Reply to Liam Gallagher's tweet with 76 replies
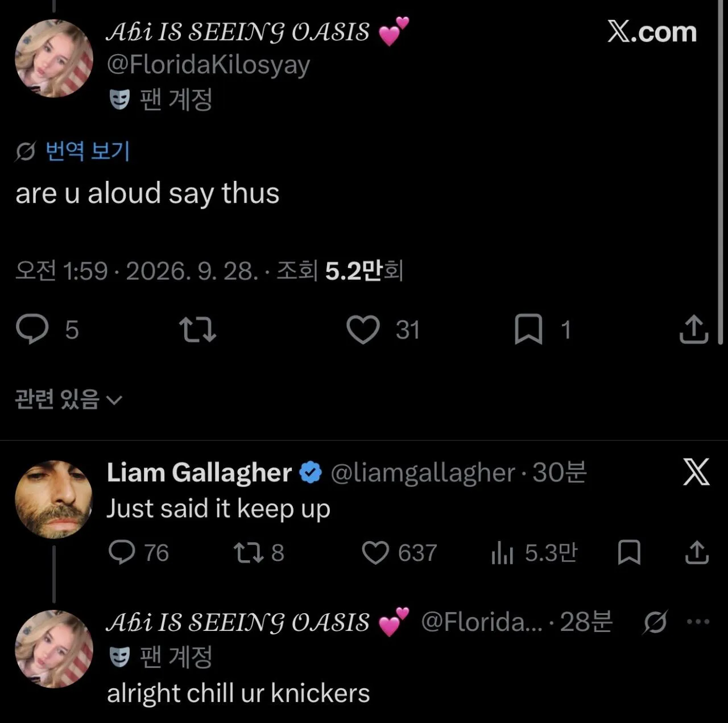 click(122, 552)
